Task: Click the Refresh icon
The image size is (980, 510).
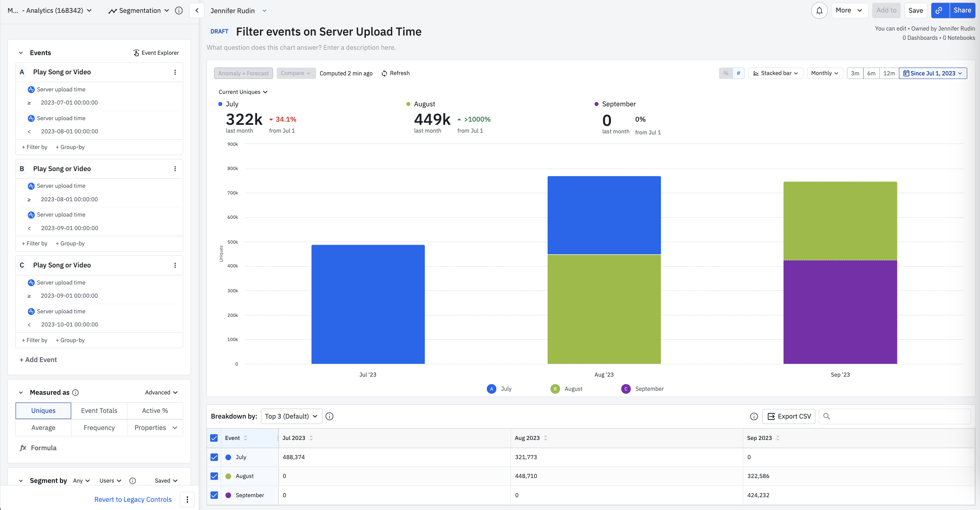Action: click(384, 74)
